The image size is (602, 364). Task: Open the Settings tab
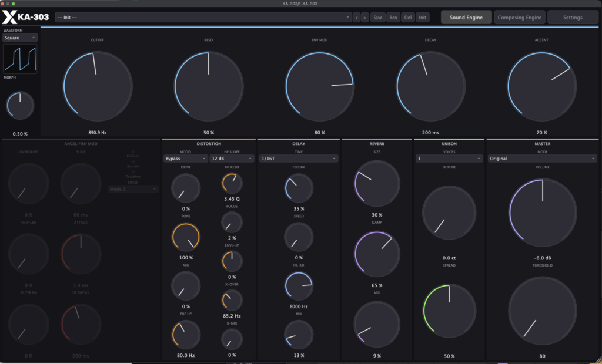(x=573, y=18)
